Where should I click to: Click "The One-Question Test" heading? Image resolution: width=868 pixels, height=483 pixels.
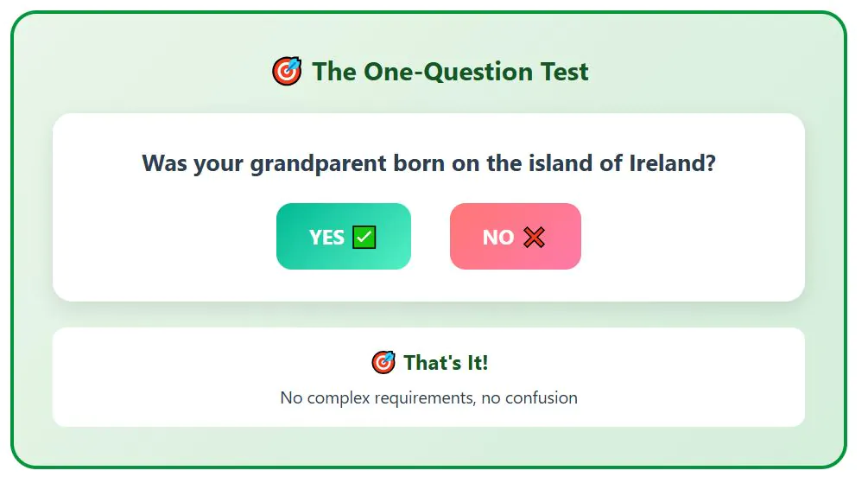(x=450, y=71)
